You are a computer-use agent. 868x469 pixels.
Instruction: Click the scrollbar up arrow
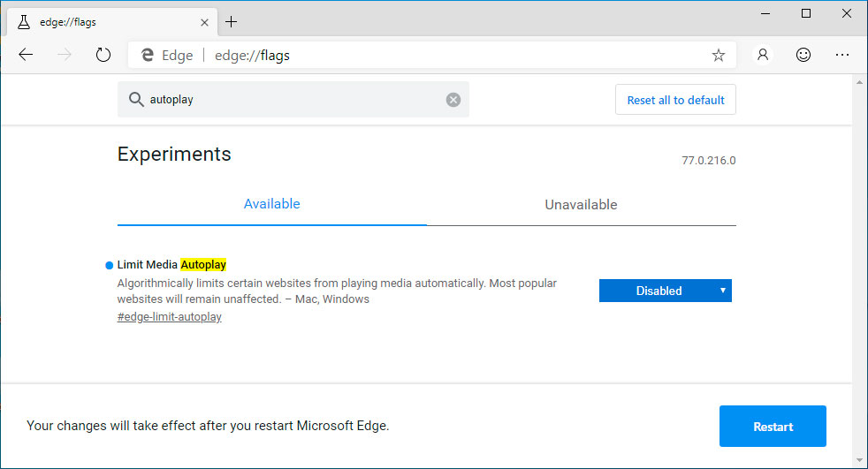pyautogui.click(x=860, y=81)
